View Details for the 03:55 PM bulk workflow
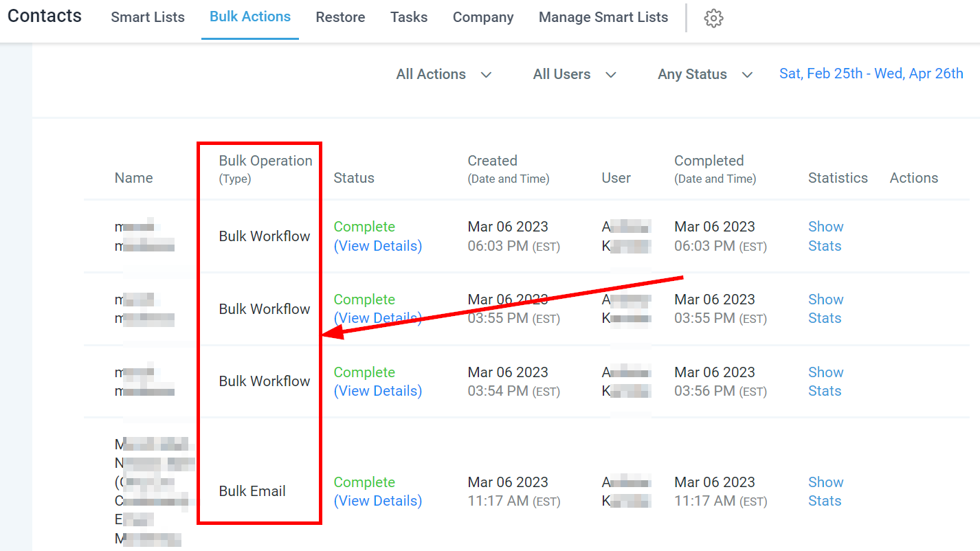980x551 pixels. [x=377, y=318]
